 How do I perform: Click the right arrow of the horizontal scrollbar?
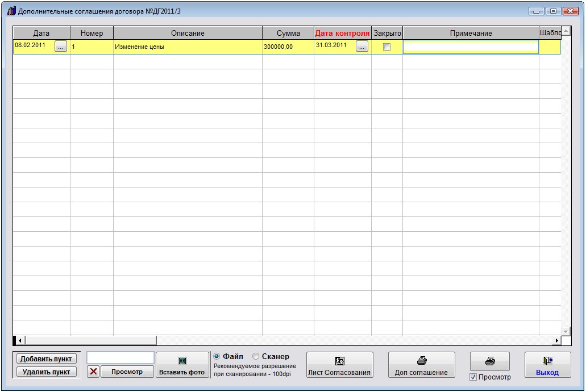[x=557, y=340]
